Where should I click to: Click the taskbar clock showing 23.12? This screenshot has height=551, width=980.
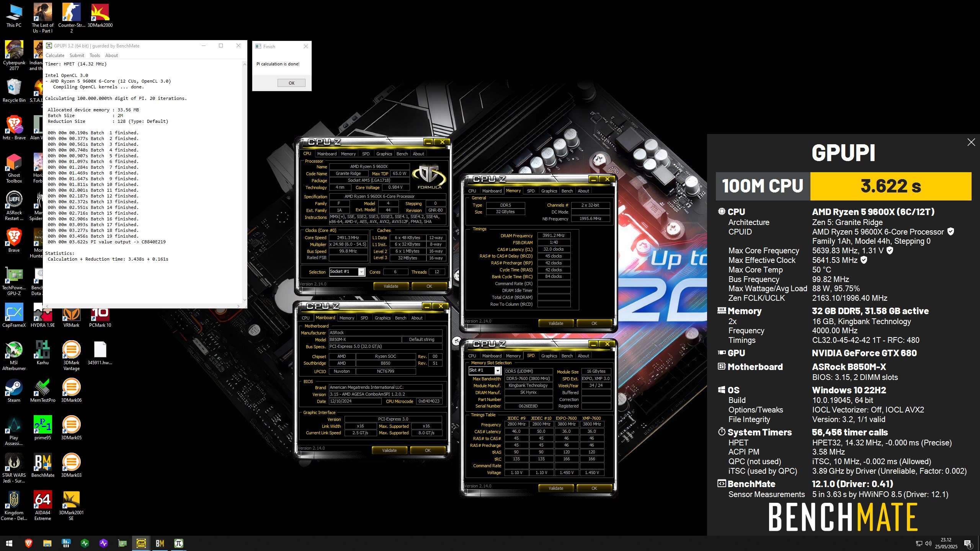[x=946, y=543]
